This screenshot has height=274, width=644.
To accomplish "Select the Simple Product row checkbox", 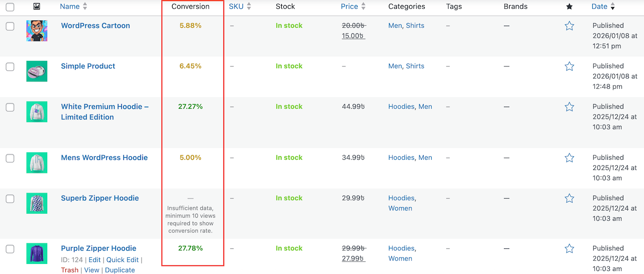I will click(x=10, y=66).
